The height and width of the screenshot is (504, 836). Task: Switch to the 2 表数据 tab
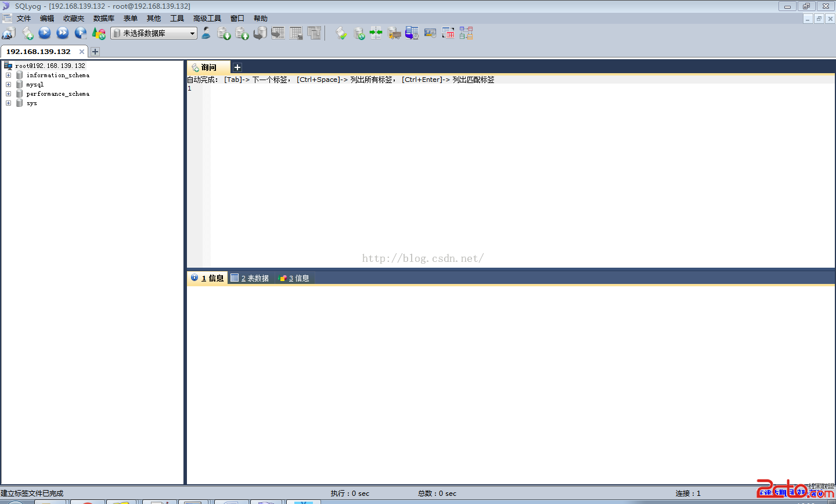coord(250,278)
